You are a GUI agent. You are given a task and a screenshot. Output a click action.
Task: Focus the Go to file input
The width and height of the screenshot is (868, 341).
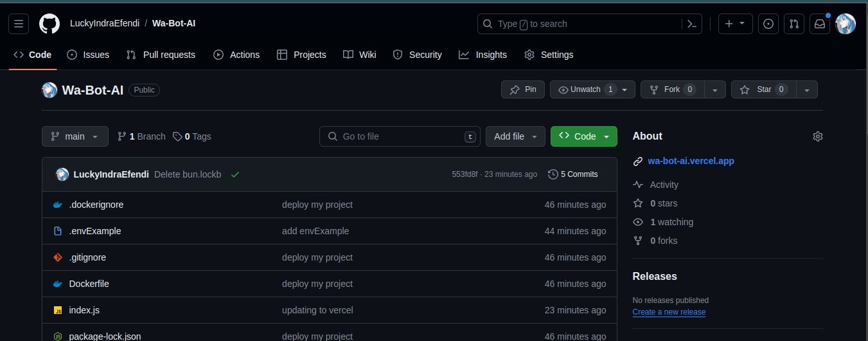(400, 136)
